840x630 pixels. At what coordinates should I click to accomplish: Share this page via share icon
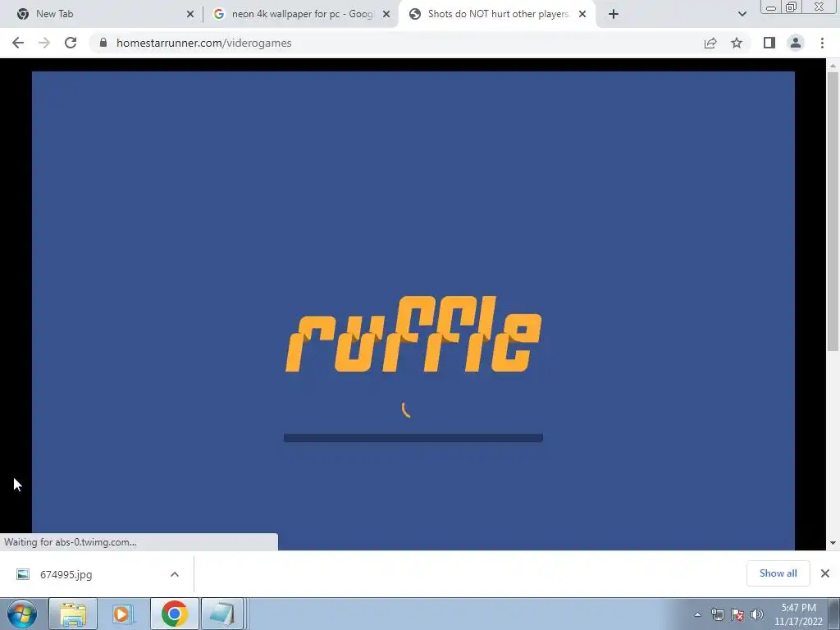[710, 43]
